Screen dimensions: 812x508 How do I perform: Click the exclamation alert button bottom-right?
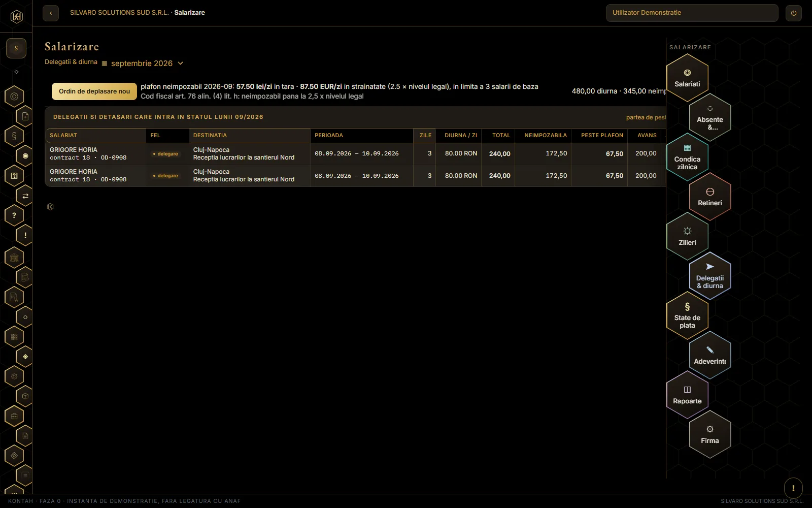[793, 488]
